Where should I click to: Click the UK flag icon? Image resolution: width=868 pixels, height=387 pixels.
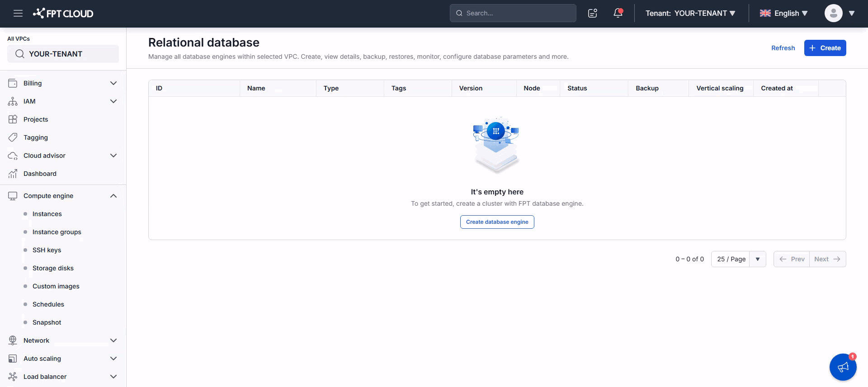point(765,13)
